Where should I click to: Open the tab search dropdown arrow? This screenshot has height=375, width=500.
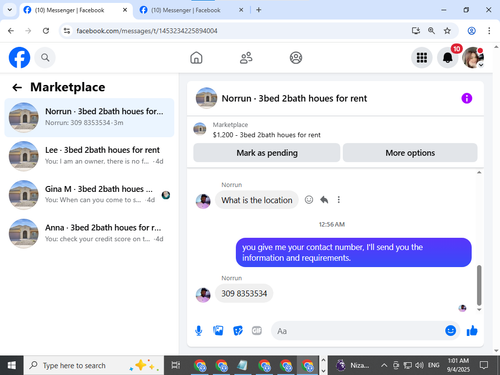[10, 10]
